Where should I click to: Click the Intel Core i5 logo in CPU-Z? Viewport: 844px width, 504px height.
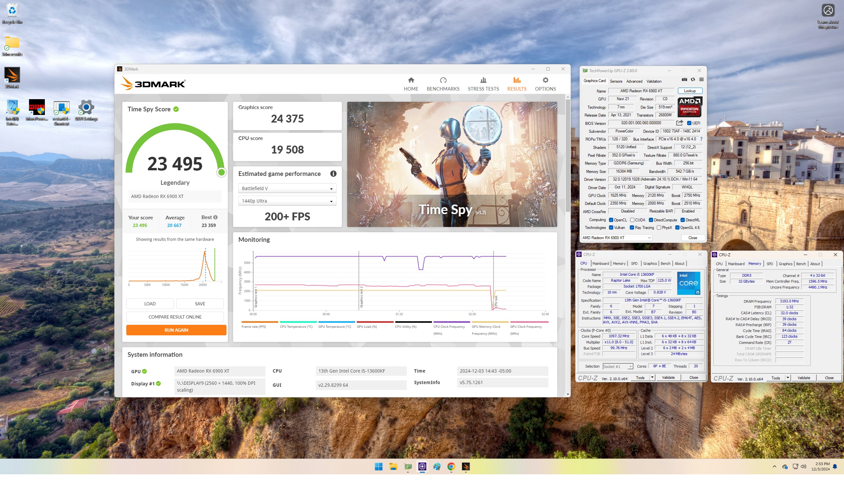[688, 283]
